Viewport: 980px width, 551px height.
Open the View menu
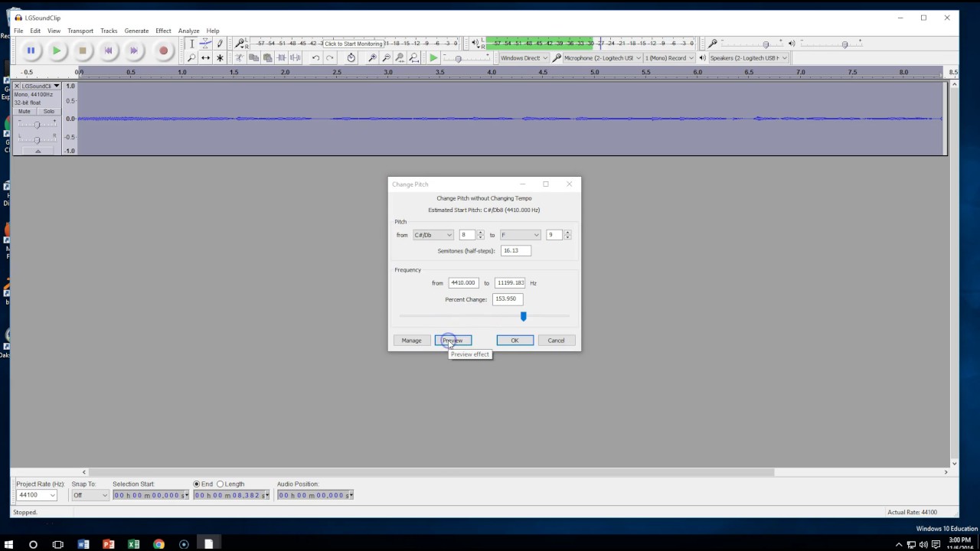54,31
